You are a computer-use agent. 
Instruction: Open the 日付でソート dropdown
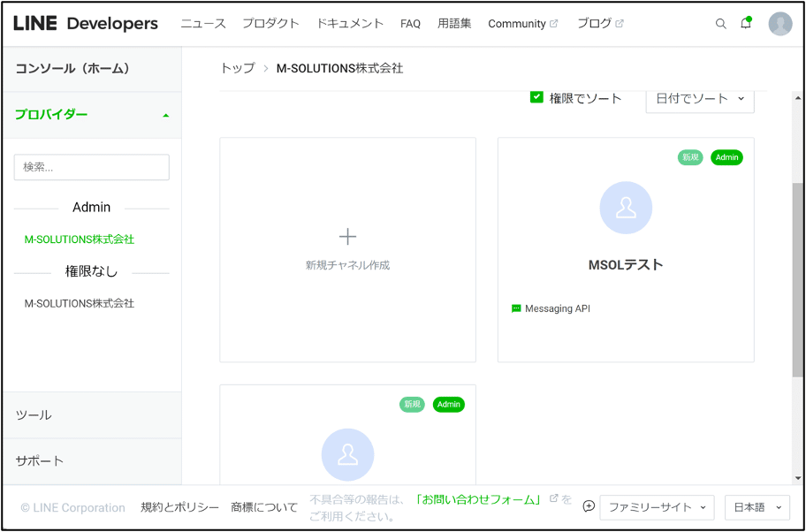point(700,99)
